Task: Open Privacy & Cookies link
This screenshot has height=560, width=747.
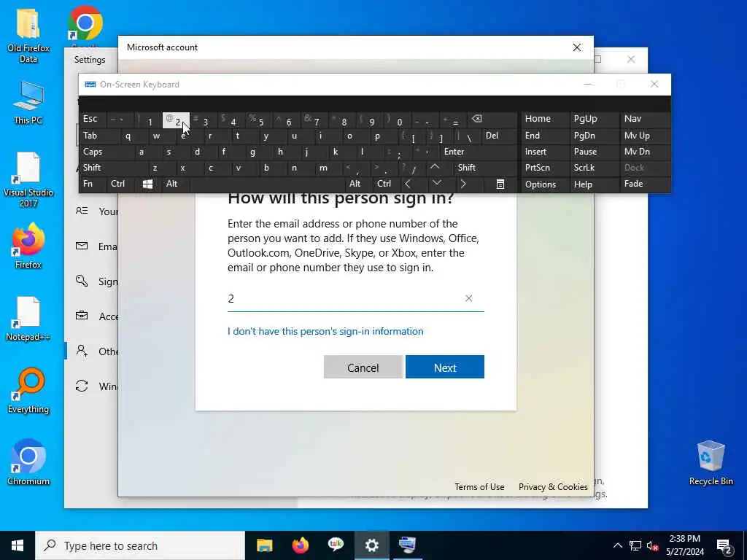Action: (x=553, y=486)
